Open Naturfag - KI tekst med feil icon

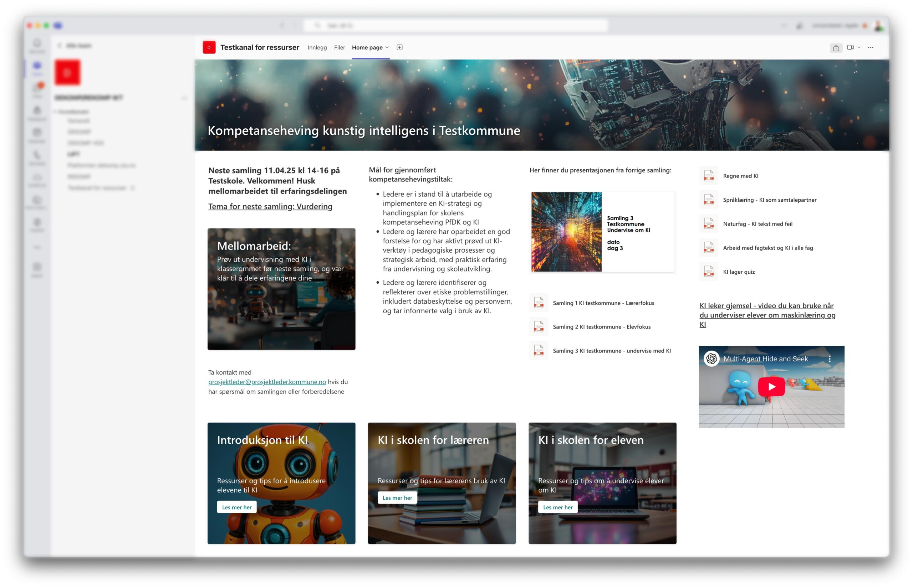coord(709,224)
